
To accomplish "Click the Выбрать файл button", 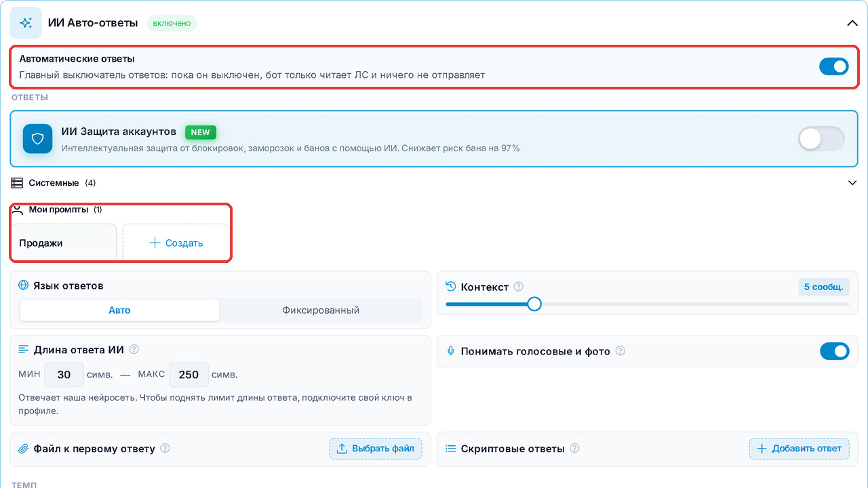I will click(x=376, y=449).
